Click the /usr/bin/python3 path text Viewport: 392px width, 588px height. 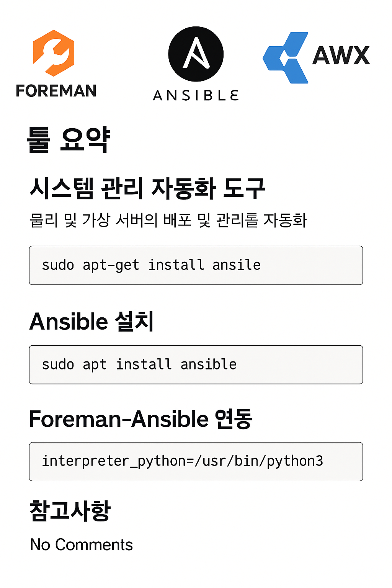point(259,461)
